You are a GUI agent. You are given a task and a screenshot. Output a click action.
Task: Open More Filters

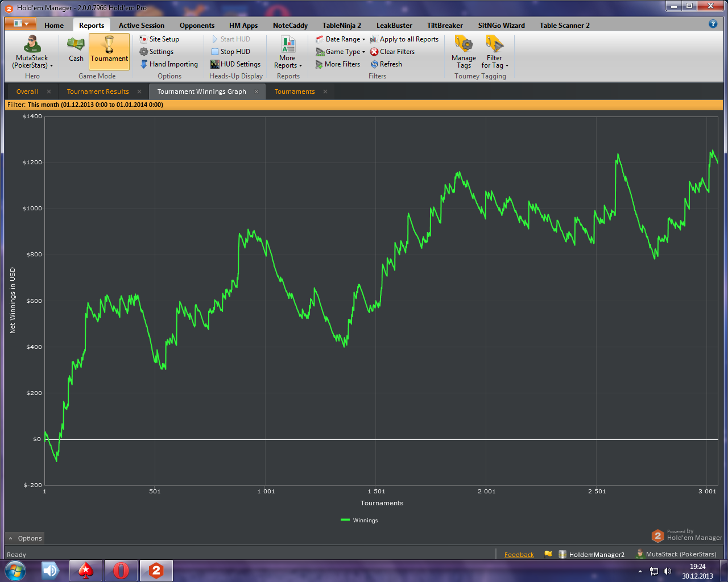(x=338, y=64)
